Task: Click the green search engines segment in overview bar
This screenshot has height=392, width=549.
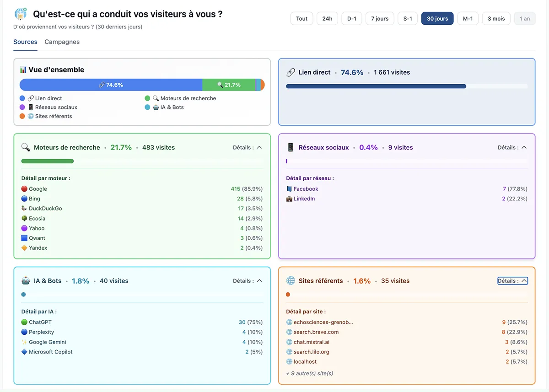Action: click(229, 85)
